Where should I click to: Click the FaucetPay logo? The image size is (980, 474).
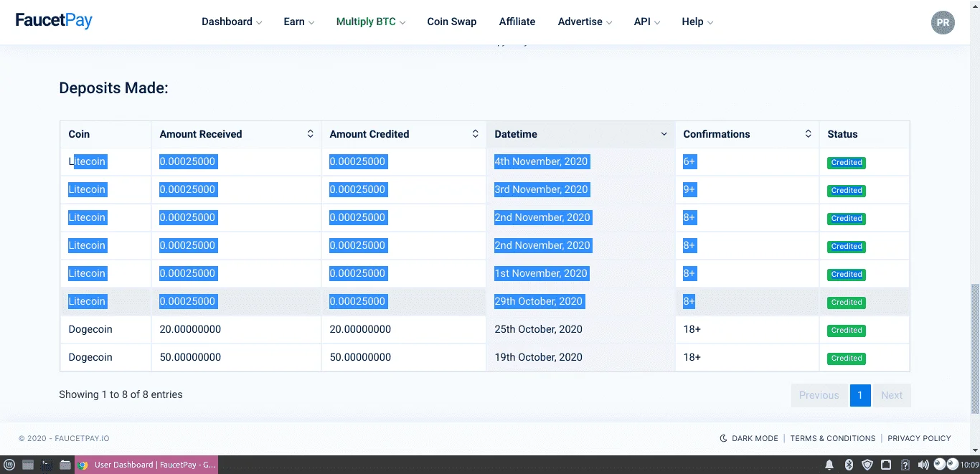[54, 20]
